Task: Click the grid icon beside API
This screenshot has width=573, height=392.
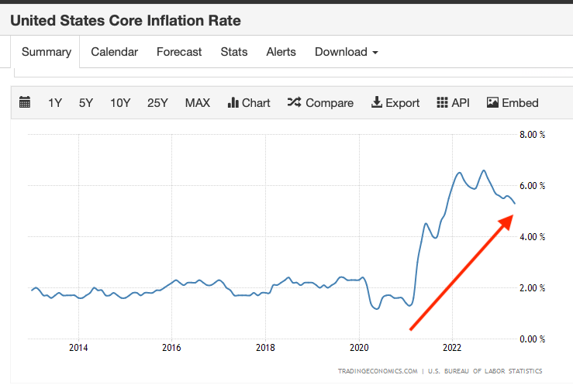Action: click(443, 102)
